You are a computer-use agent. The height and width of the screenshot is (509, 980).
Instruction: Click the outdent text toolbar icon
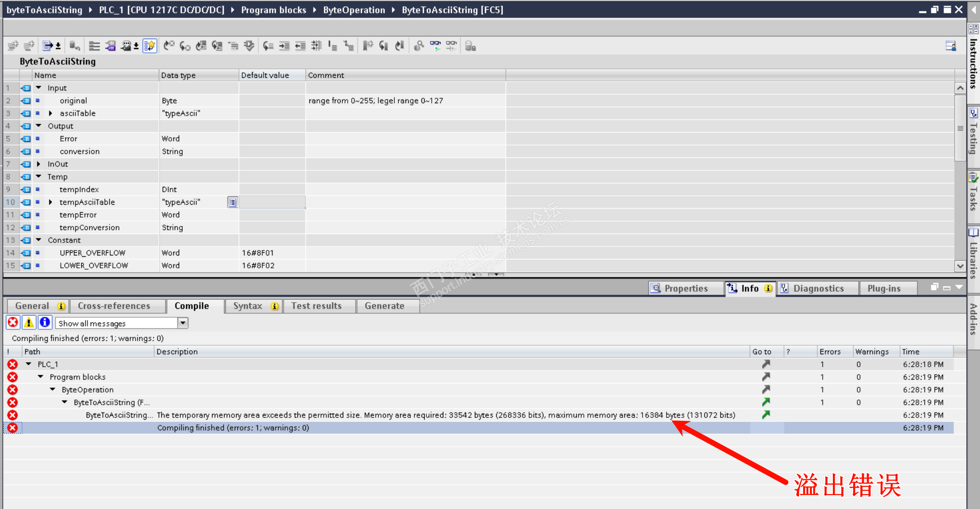pyautogui.click(x=300, y=46)
